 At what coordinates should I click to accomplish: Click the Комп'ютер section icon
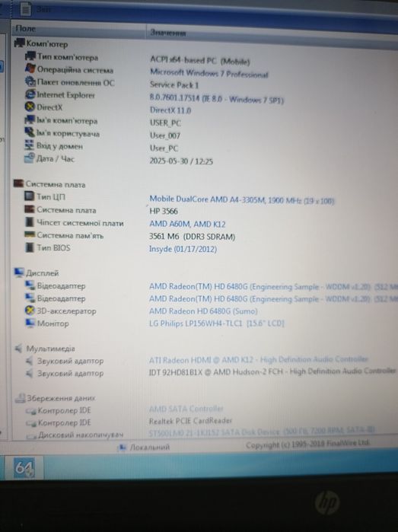tap(19, 43)
